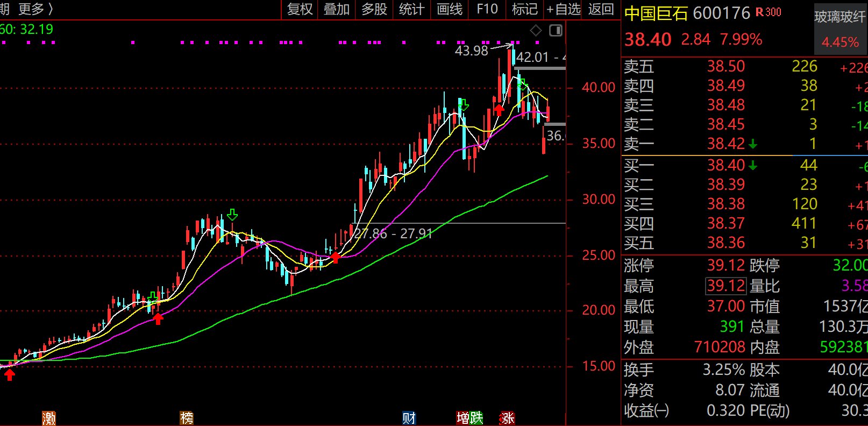The width and height of the screenshot is (868, 426).
Task: Click the 卖五 volume 226
Action: tap(805, 66)
